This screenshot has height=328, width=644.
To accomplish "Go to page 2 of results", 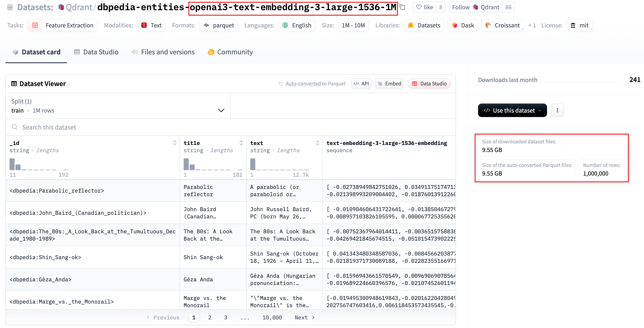I will pyautogui.click(x=210, y=318).
